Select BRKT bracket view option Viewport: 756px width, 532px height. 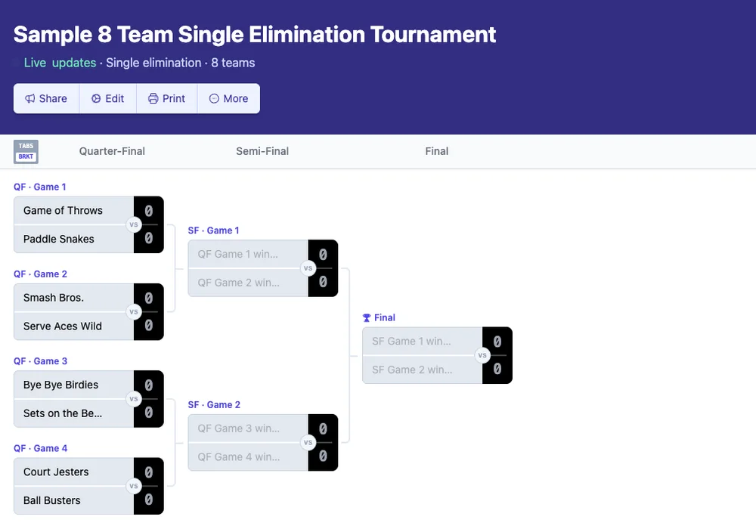26,156
